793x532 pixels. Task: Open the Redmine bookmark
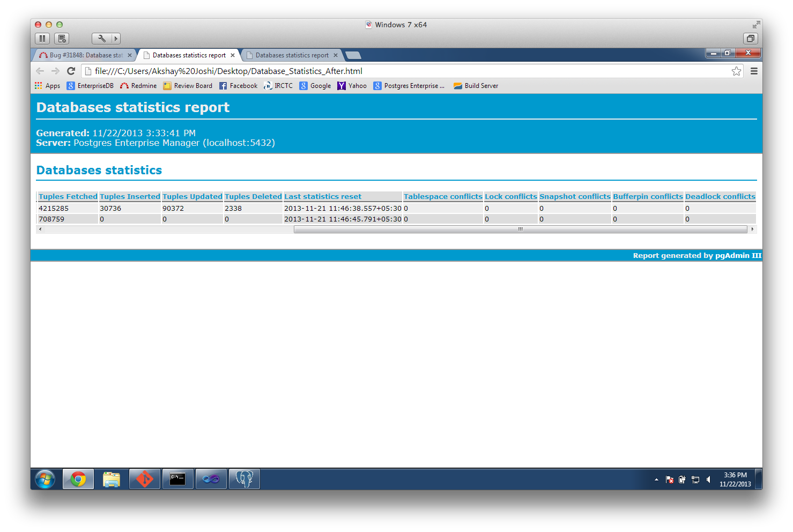pos(138,86)
